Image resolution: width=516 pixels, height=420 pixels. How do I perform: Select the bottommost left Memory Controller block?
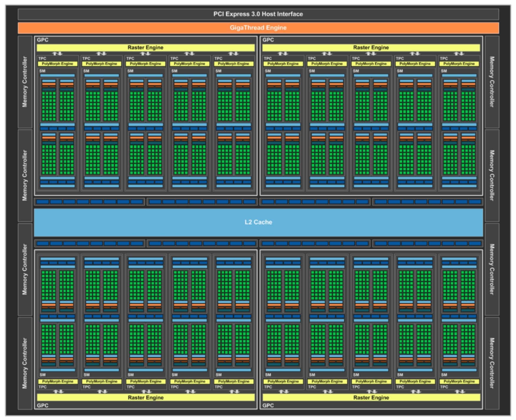click(x=25, y=363)
